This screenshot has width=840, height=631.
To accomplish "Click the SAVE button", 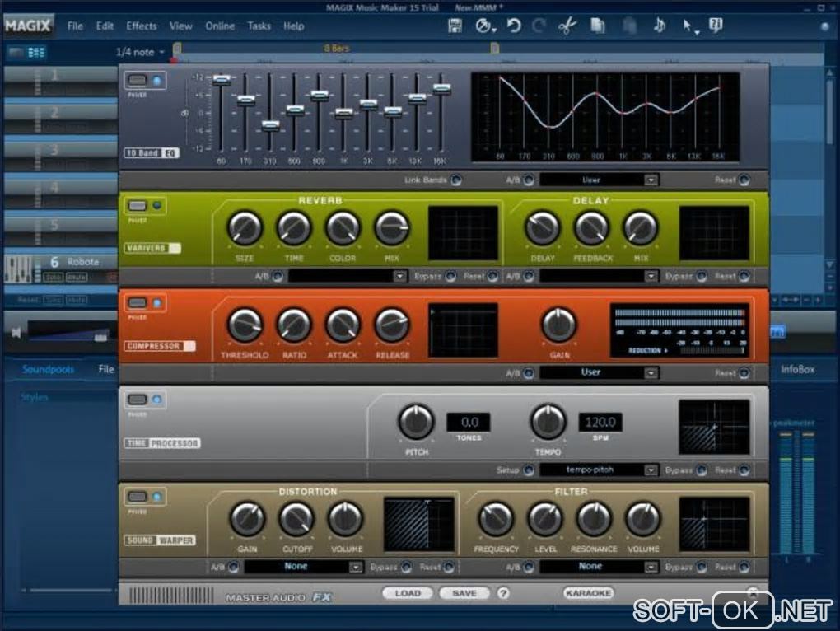I will [x=464, y=593].
